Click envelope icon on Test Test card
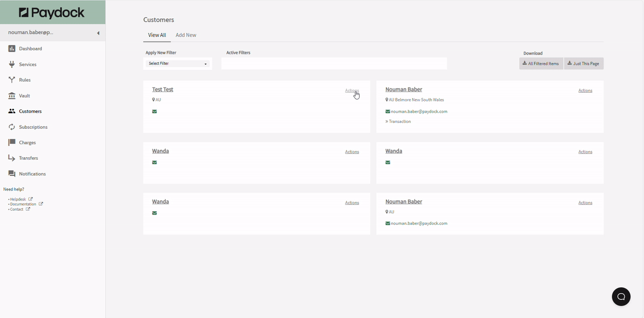The image size is (644, 318). pyautogui.click(x=155, y=112)
